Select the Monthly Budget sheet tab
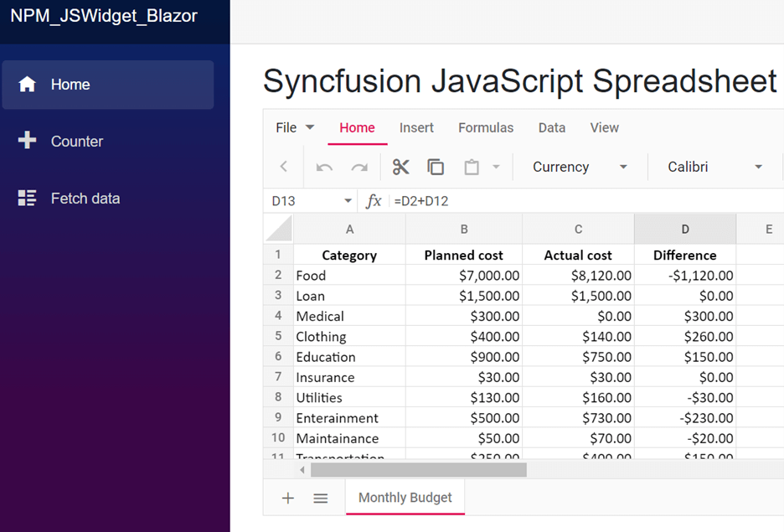Image resolution: width=784 pixels, height=532 pixels. click(405, 497)
